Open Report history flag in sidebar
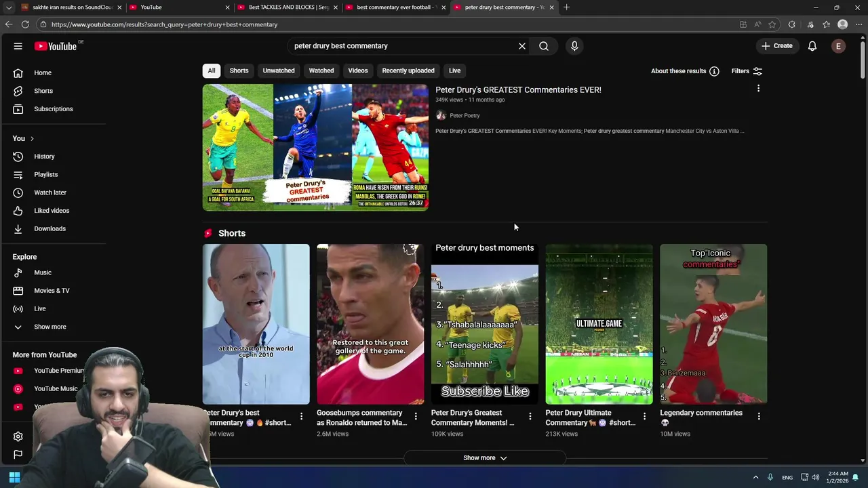The image size is (868, 488). coord(18,455)
